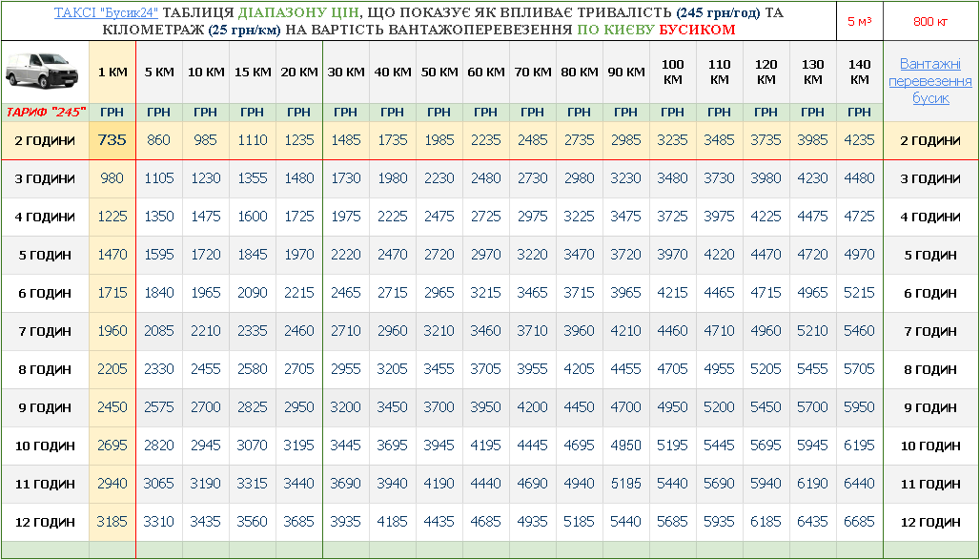Click the 5 м³ volume cell
This screenshot has height=560, width=980.
click(x=860, y=21)
